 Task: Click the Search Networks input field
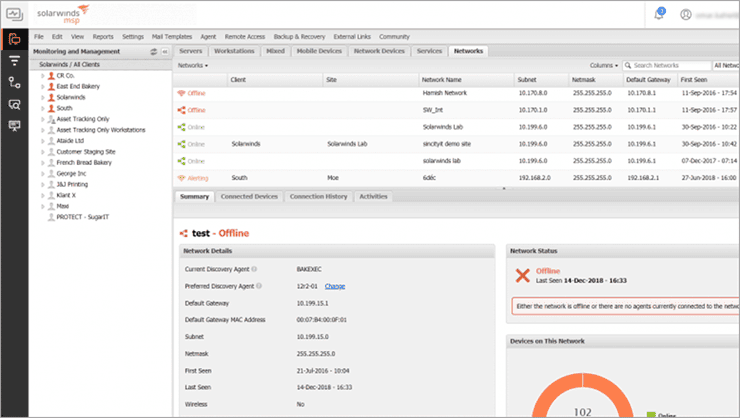(666, 66)
